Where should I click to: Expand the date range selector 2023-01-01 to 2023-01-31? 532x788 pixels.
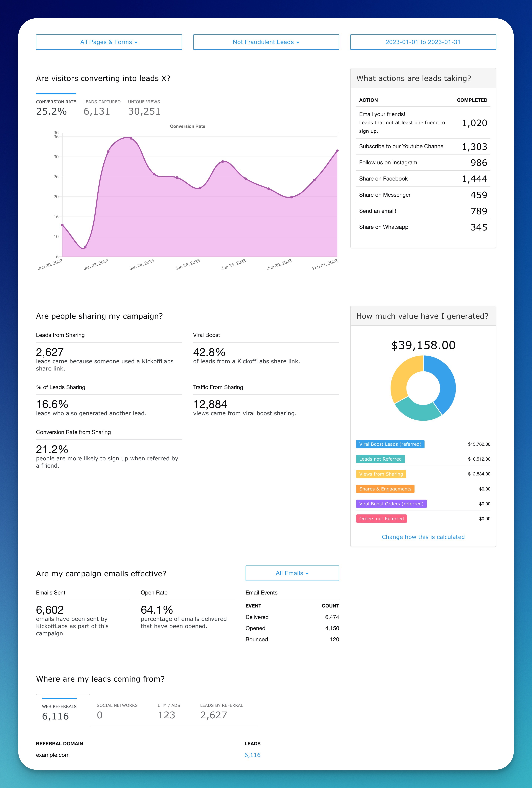pyautogui.click(x=423, y=42)
